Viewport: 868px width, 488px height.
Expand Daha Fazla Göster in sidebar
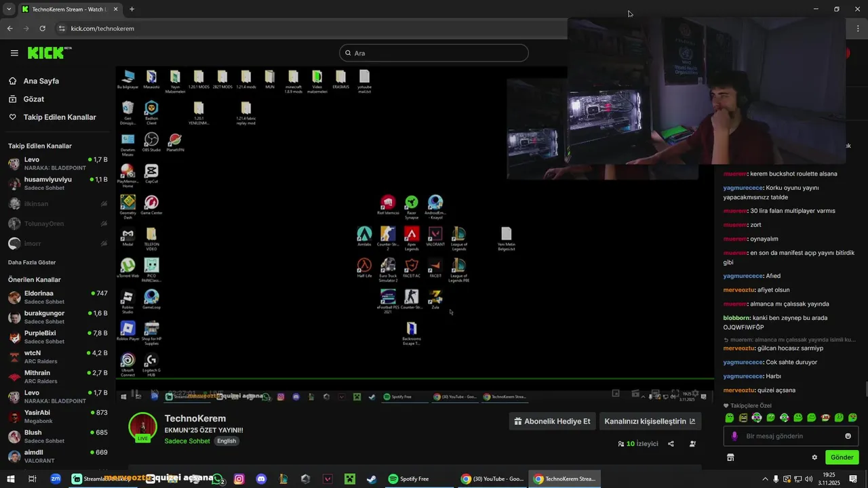point(32,262)
